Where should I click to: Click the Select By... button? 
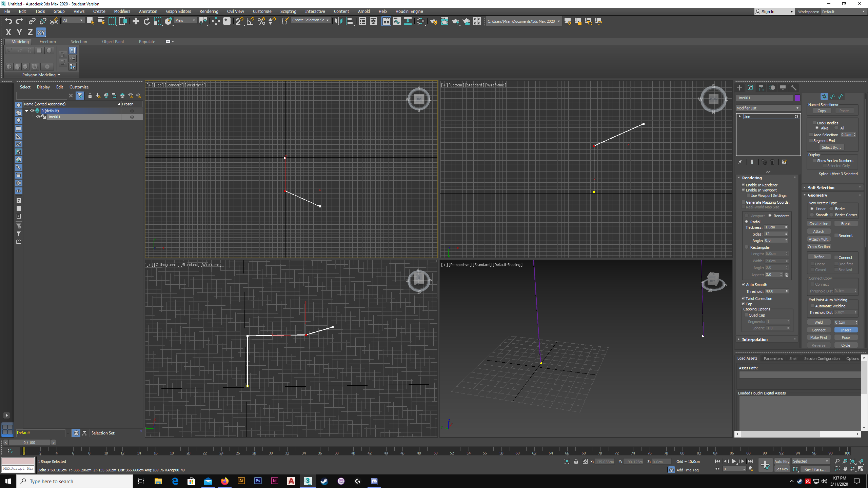(x=831, y=147)
